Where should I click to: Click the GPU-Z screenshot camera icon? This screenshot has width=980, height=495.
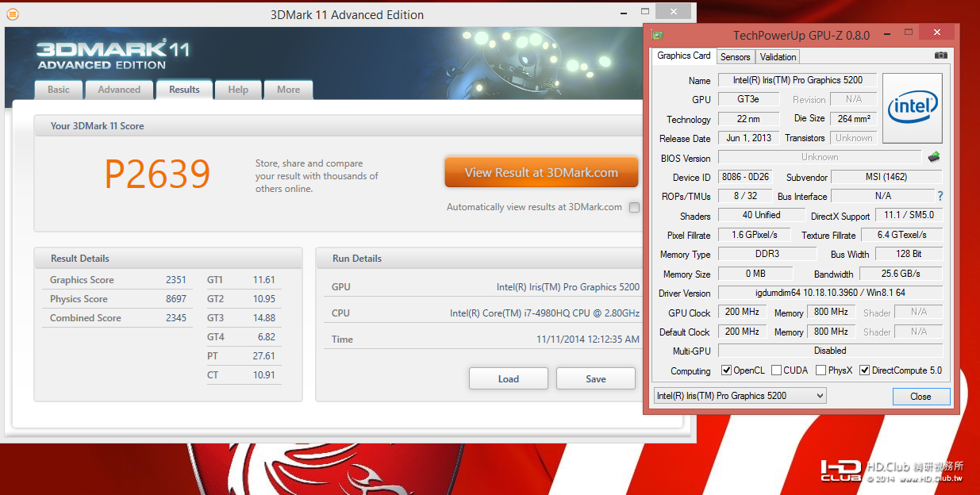click(940, 56)
